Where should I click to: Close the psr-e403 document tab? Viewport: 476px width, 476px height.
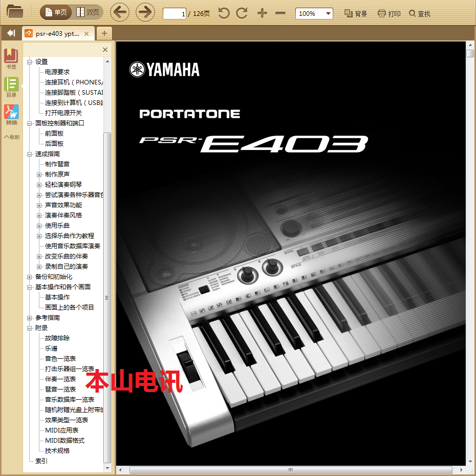click(x=86, y=34)
